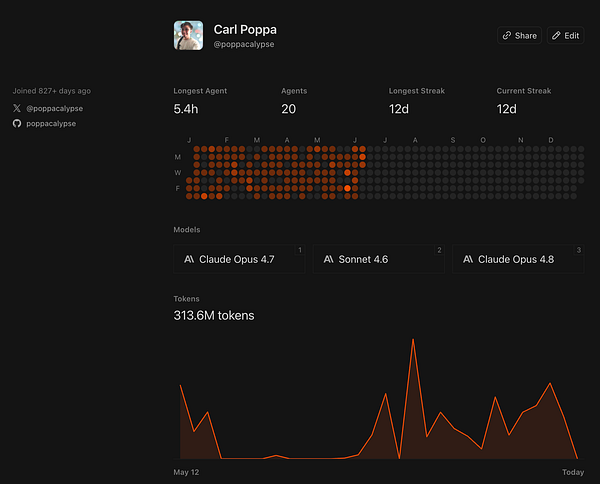600x484 pixels.
Task: Click the Edit profile button
Action: pos(566,36)
